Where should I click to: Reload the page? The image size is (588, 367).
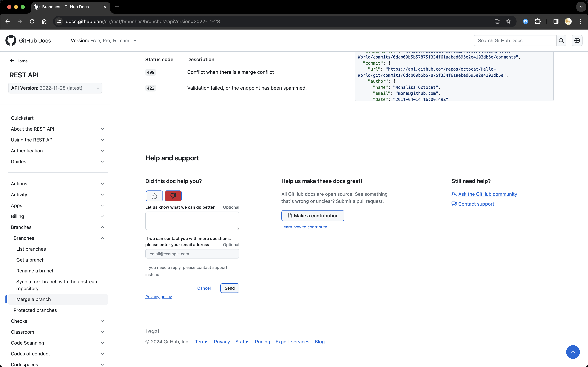(32, 21)
